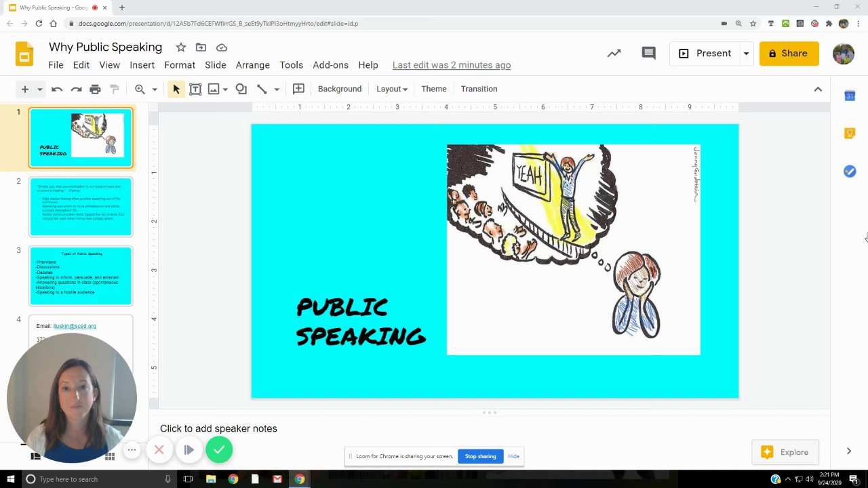This screenshot has width=868, height=488.
Task: Open the Help menu
Action: point(368,65)
